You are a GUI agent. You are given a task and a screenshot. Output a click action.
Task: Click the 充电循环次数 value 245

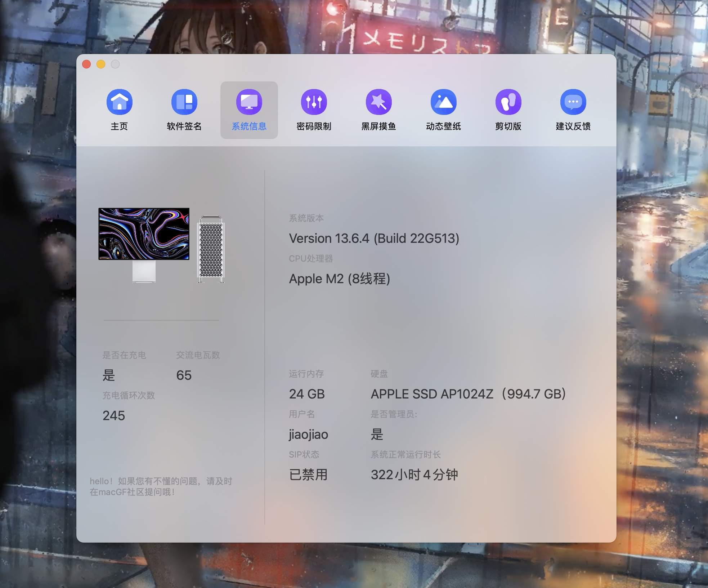(114, 416)
